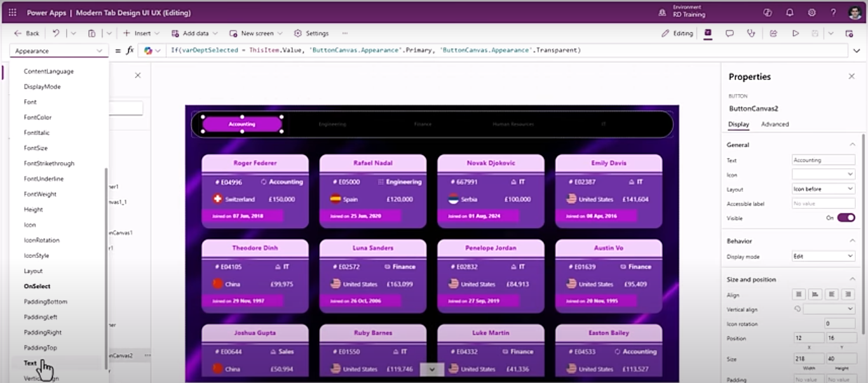This screenshot has width=868, height=383.
Task: Select the align center button
Action: 815,294
